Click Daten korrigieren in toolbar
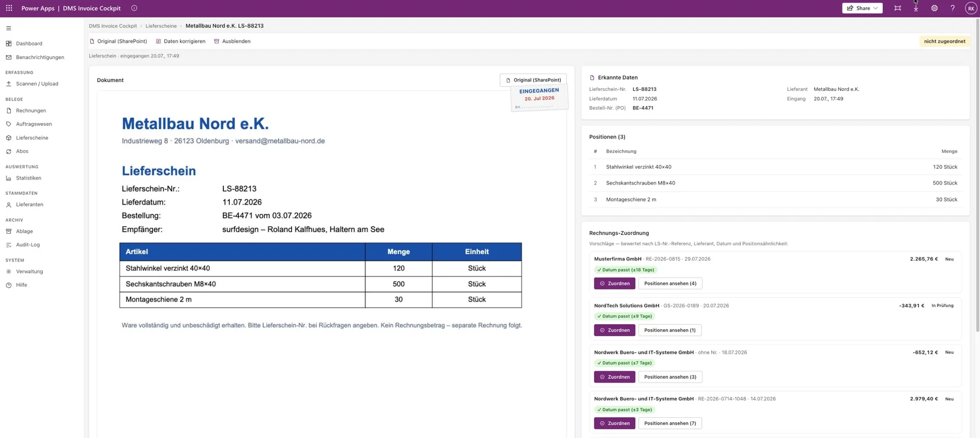 pyautogui.click(x=181, y=41)
